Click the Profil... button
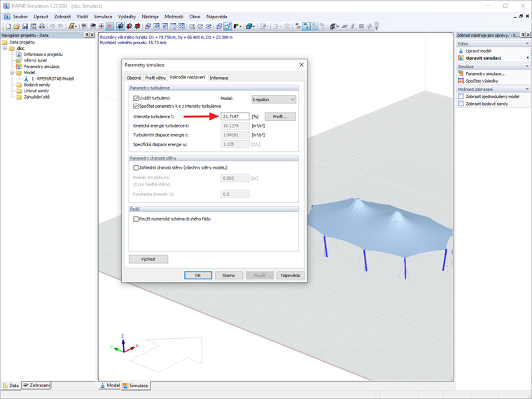532x399 pixels. tap(280, 117)
